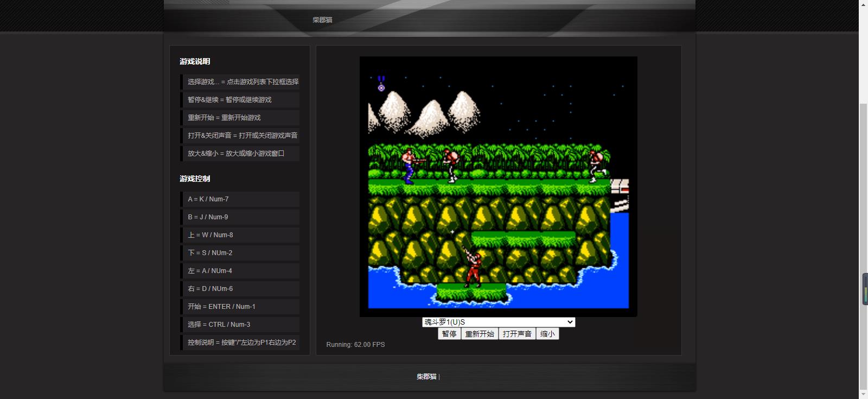
Task: Open the 柴郡猫 footer link
Action: [426, 377]
